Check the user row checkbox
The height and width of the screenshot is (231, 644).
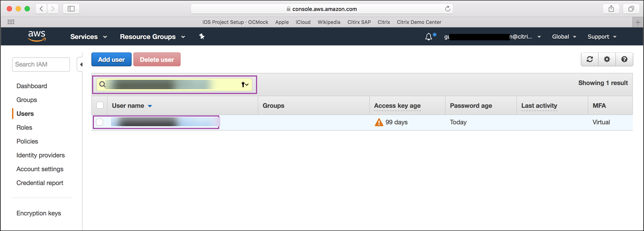click(x=100, y=122)
